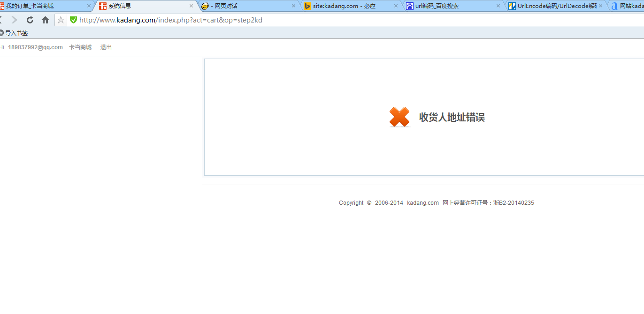The image size is (644, 314).
Task: Switch to the 我的订单_卡当商城 tab
Action: coord(45,6)
